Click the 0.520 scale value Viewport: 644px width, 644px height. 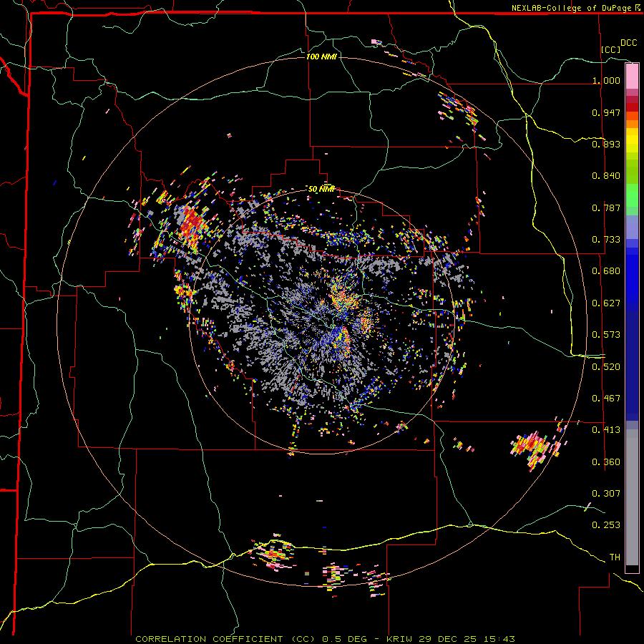(606, 367)
